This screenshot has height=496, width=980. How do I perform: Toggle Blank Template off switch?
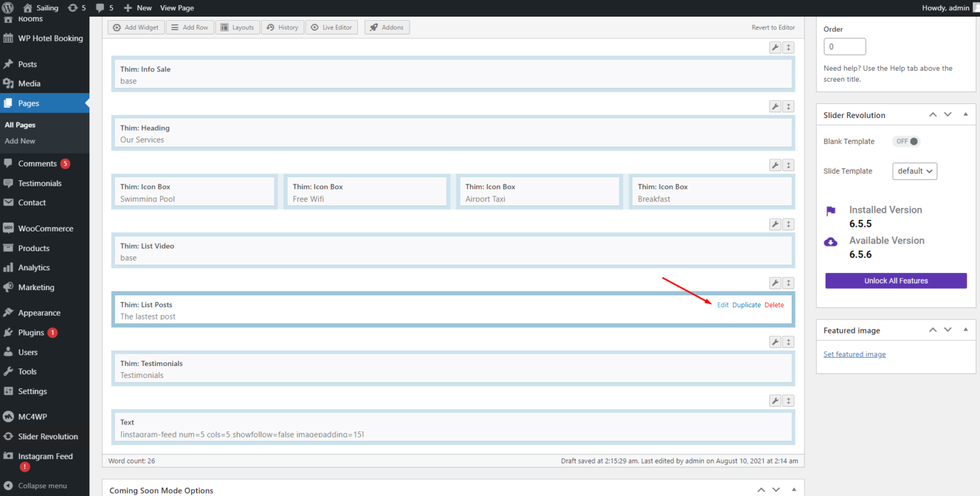pos(906,141)
